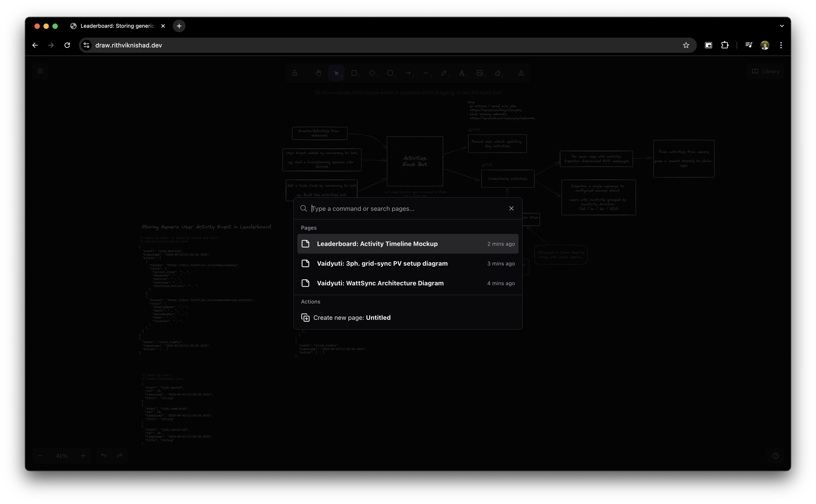Open the browser extensions puzzle icon
Screen dimensions: 816x504
(x=725, y=45)
